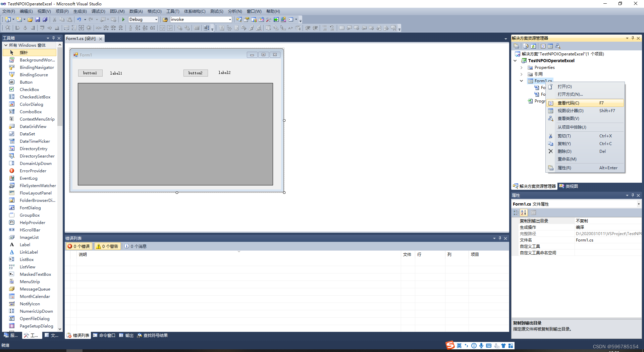The height and width of the screenshot is (352, 644).
Task: Click the microphone icon in IME bar
Action: coord(481,346)
